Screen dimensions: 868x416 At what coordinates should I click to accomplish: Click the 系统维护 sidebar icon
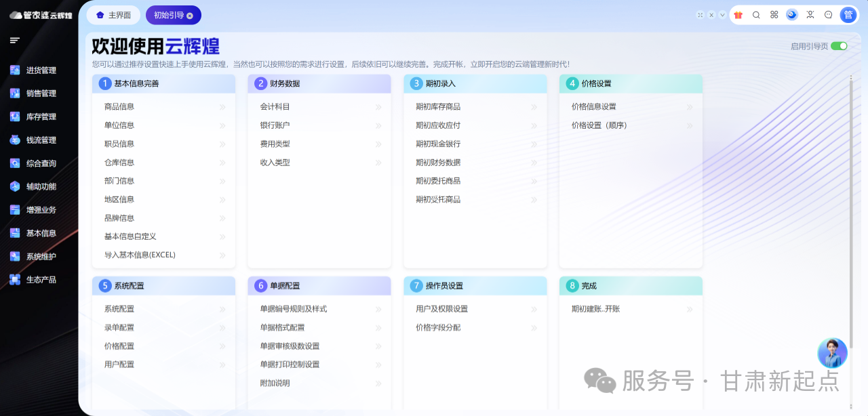pos(15,257)
